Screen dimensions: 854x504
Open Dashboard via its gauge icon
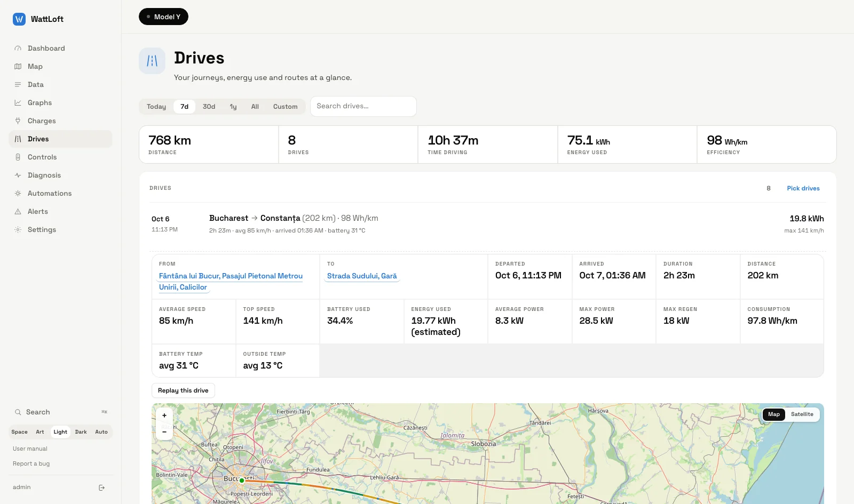pos(18,48)
